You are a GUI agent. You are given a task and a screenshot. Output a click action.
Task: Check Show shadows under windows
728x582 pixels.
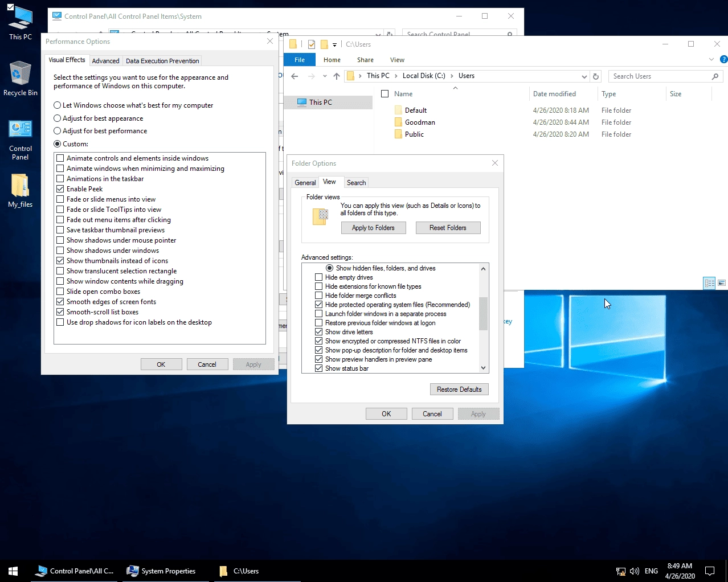click(60, 251)
